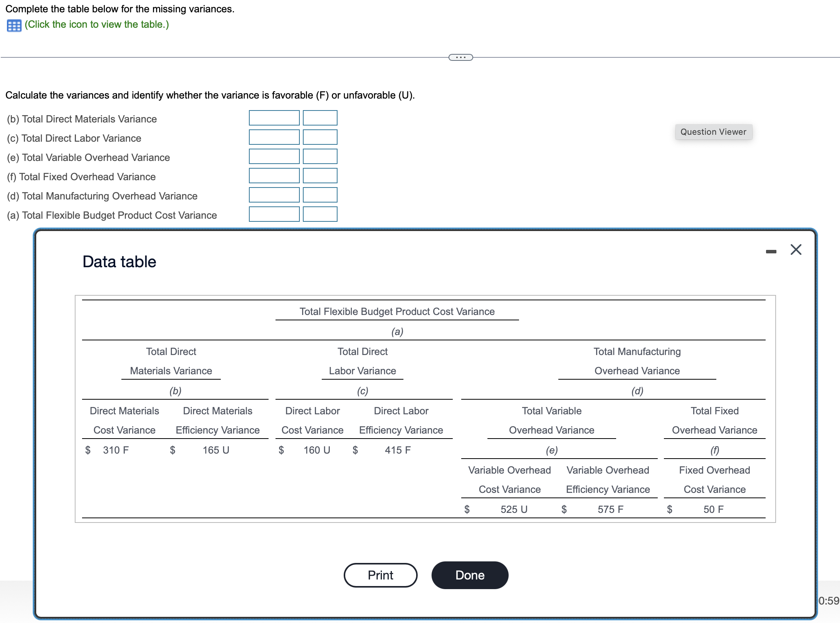Click the F/U field for Total Direct Labor Variance
840x623 pixels.
click(320, 137)
